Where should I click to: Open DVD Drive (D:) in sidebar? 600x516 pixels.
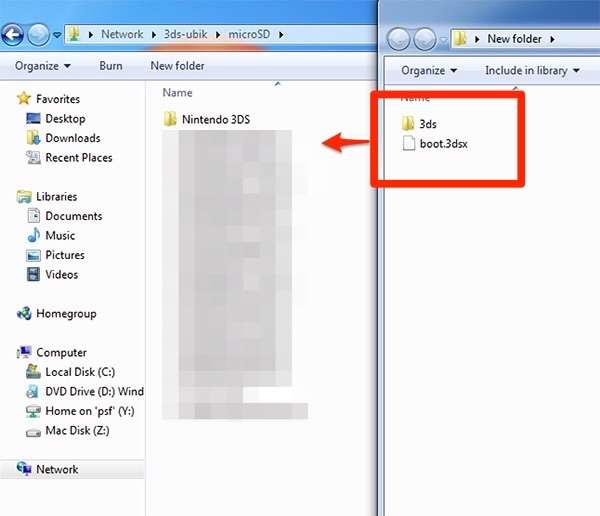(x=95, y=392)
